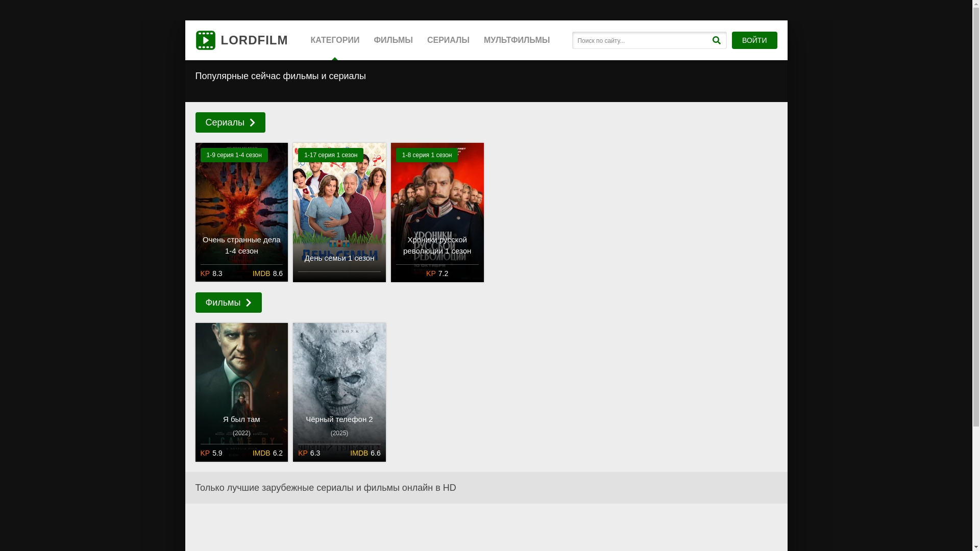This screenshot has height=551, width=980.
Task: Click the IMDB 8.6 rating
Action: pyautogui.click(x=267, y=273)
